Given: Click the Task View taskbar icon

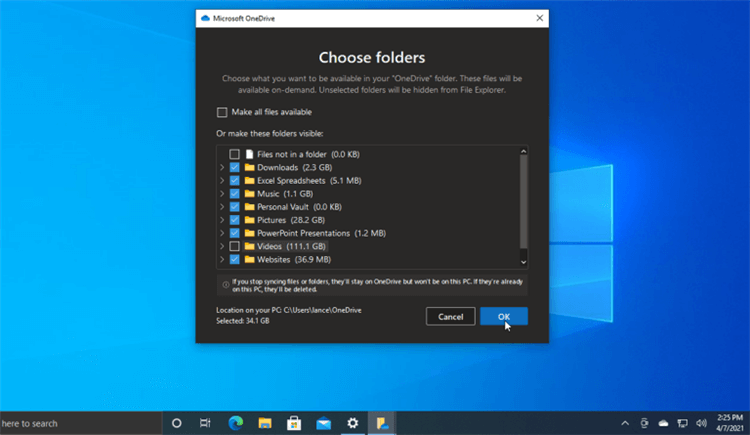Looking at the screenshot, I should 205,422.
